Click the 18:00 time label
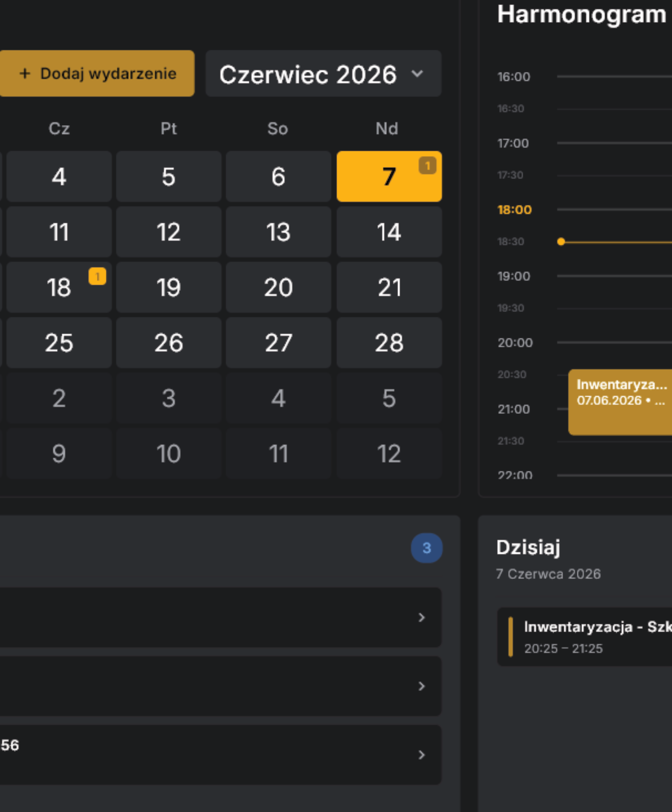The width and height of the screenshot is (672, 812). [x=514, y=209]
